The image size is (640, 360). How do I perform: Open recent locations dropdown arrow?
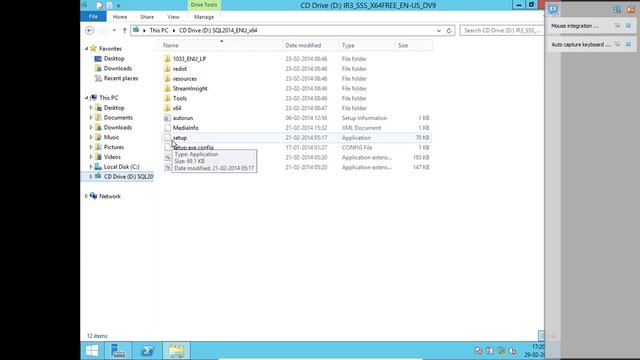pyautogui.click(x=114, y=31)
